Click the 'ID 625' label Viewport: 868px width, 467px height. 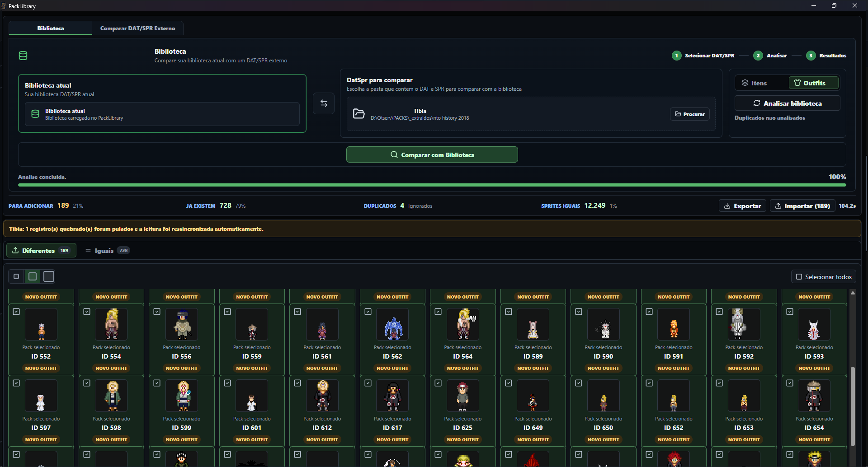tap(463, 428)
